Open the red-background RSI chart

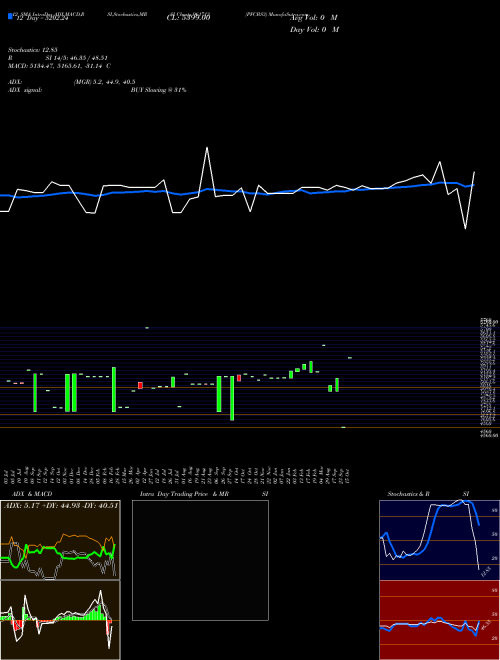(x=439, y=620)
